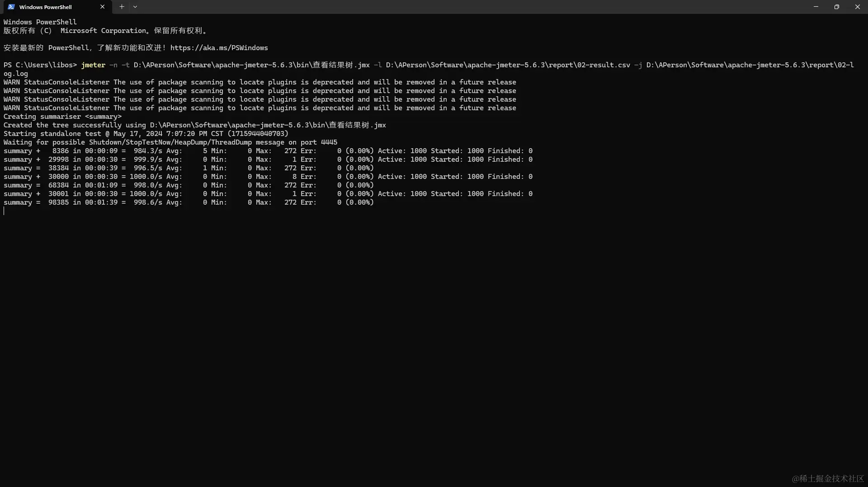The height and width of the screenshot is (487, 868).
Task: Click the '查看结果树.jmx' file name in the command
Action: (341, 65)
